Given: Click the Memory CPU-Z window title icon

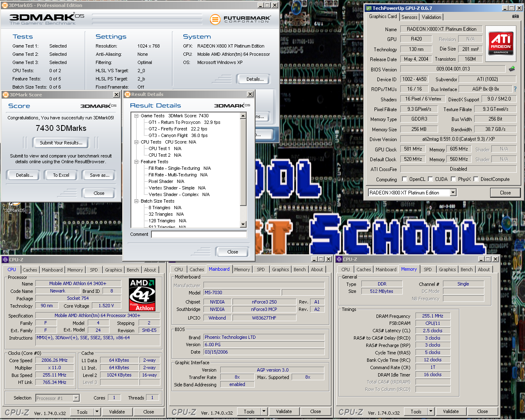Looking at the screenshot, I should 339,259.
